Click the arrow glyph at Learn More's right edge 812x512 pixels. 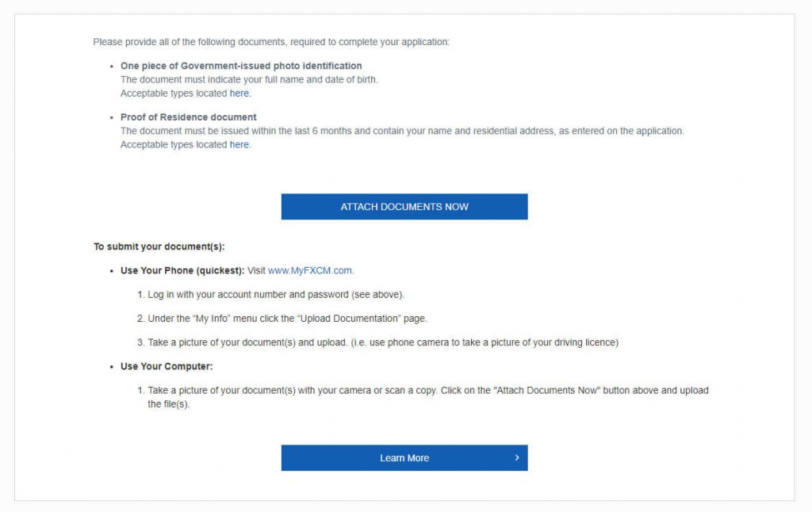point(516,457)
